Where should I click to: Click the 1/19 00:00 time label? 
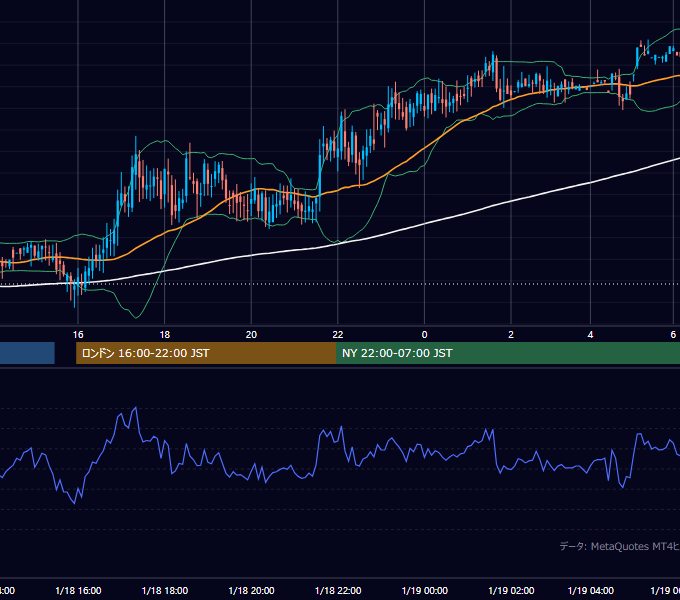point(425,590)
